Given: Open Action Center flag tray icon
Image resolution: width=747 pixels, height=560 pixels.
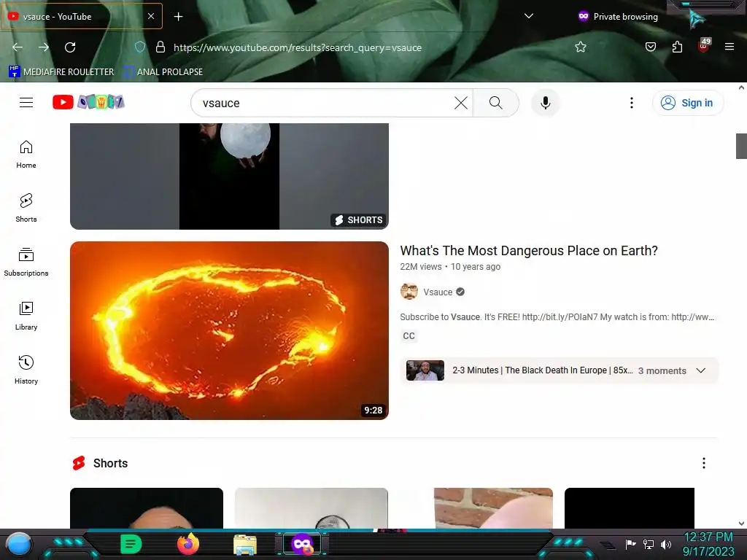Looking at the screenshot, I should [630, 544].
